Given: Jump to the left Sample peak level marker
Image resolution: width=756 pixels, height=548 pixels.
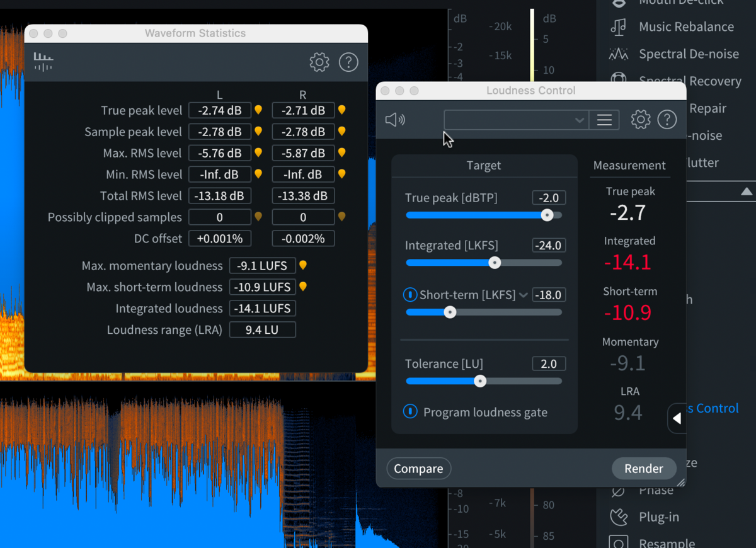Looking at the screenshot, I should (258, 131).
